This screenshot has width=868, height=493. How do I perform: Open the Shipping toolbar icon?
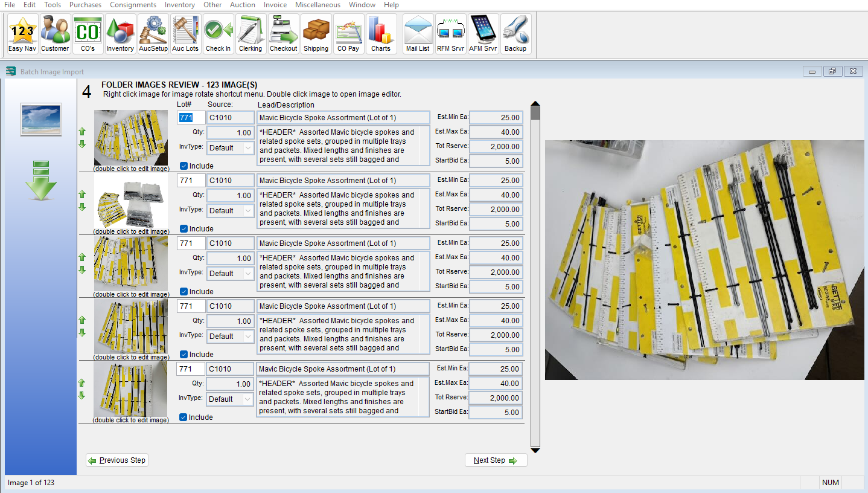pos(316,34)
